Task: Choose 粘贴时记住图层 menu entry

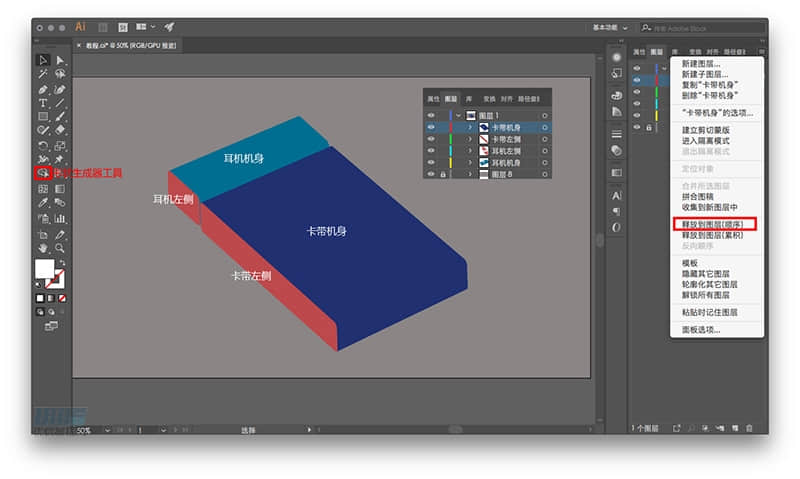Action: point(710,312)
